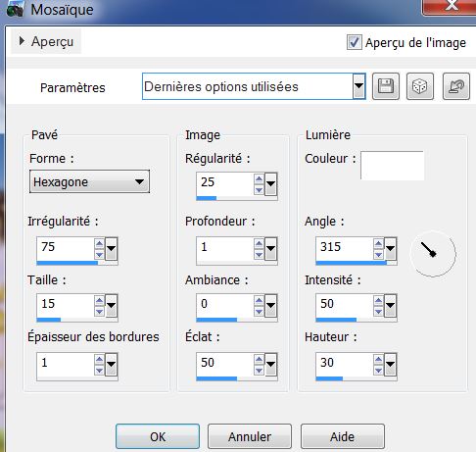Open the Lumière Couleur white swatch
476x452 pixels.
[x=392, y=165]
